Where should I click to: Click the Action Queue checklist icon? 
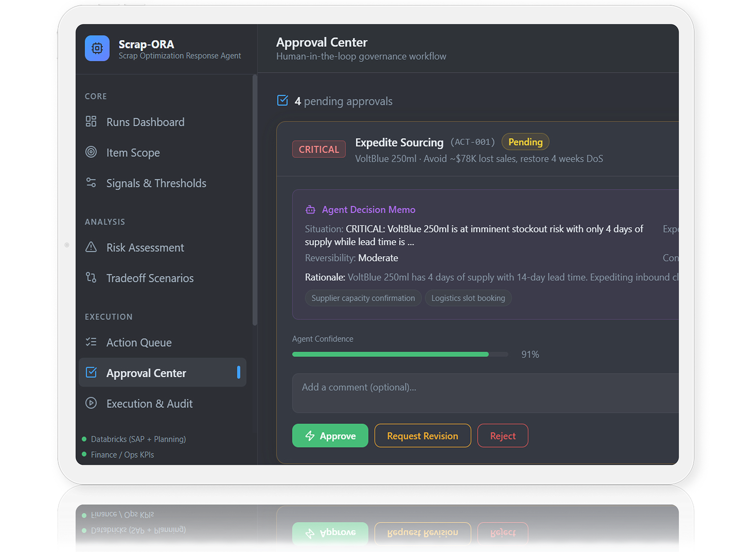click(x=91, y=342)
